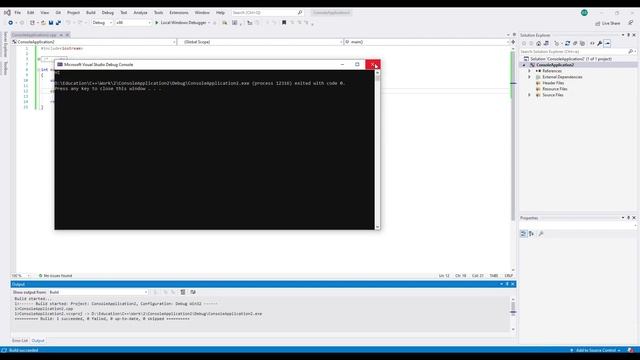Click the Output panel vertical scrollbar
Viewport: 640px width, 360px height.
click(513, 313)
